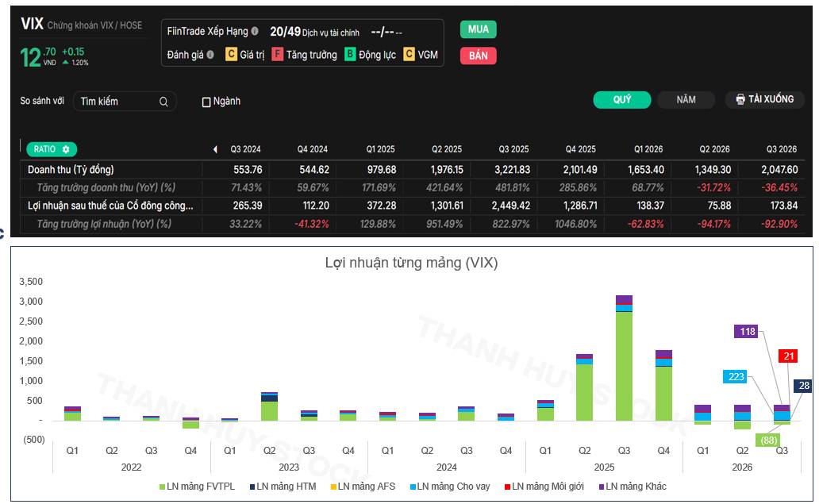The height and width of the screenshot is (504, 819).
Task: Select the Doanh thu (Tỷ đồng) row
Action: 413,170
